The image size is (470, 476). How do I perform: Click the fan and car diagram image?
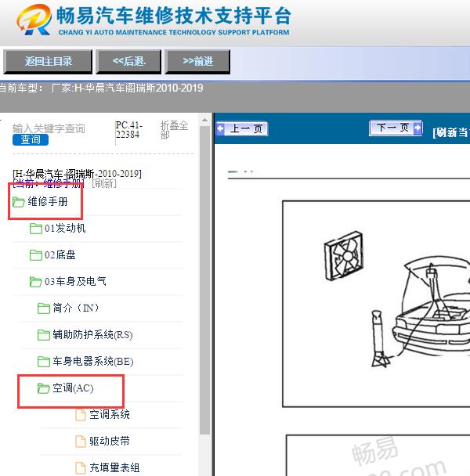pos(376,304)
